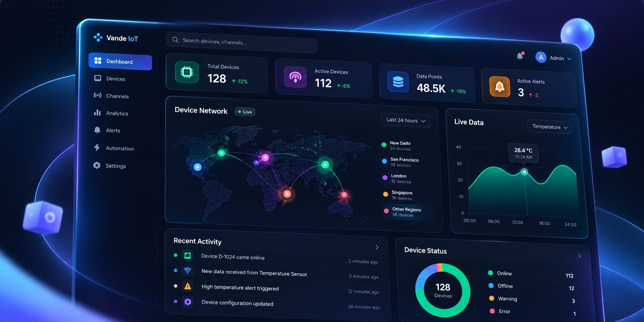
Task: Focus the Search devices, channels field
Action: (x=242, y=43)
